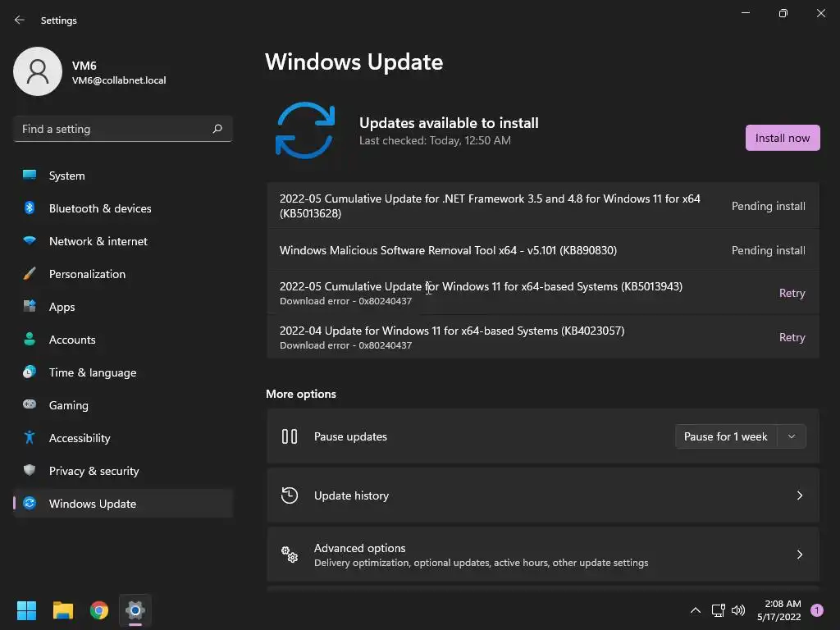This screenshot has width=840, height=630.
Task: Click the Settings gear on the taskbar
Action: tap(135, 610)
